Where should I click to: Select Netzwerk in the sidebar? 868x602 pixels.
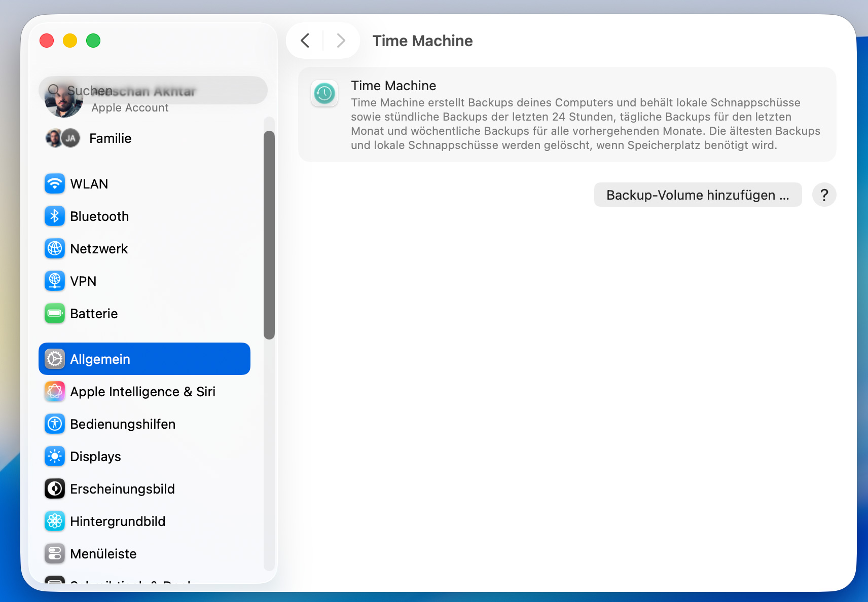tap(144, 249)
